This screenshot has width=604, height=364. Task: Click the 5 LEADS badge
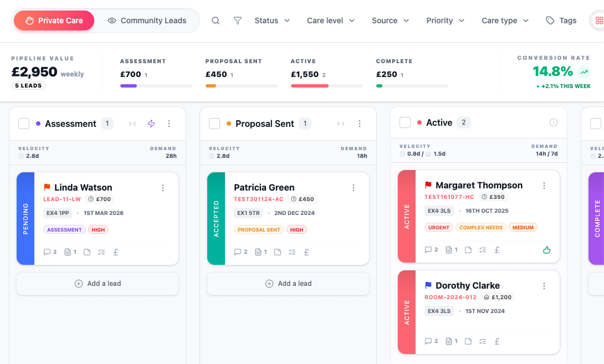pos(28,85)
